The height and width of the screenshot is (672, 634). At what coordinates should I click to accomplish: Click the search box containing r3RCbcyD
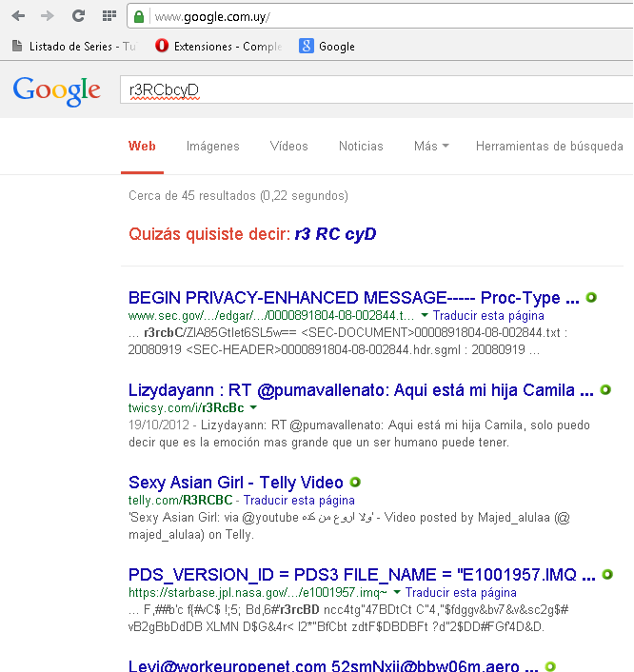click(376, 89)
